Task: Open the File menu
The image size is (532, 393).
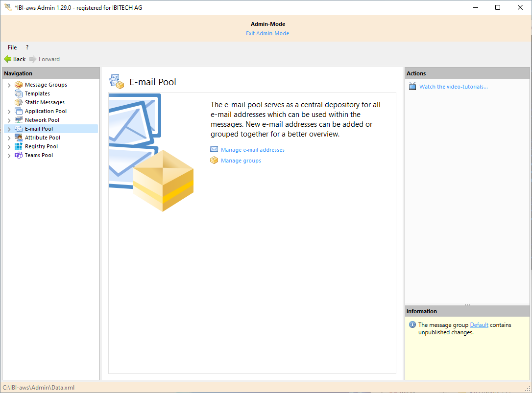Action: tap(12, 47)
